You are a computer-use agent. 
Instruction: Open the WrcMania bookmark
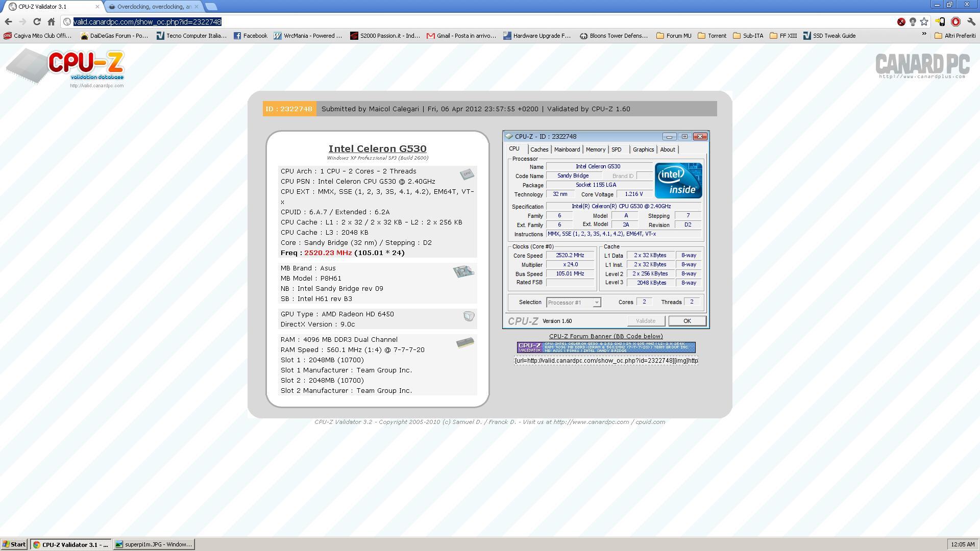pyautogui.click(x=308, y=36)
